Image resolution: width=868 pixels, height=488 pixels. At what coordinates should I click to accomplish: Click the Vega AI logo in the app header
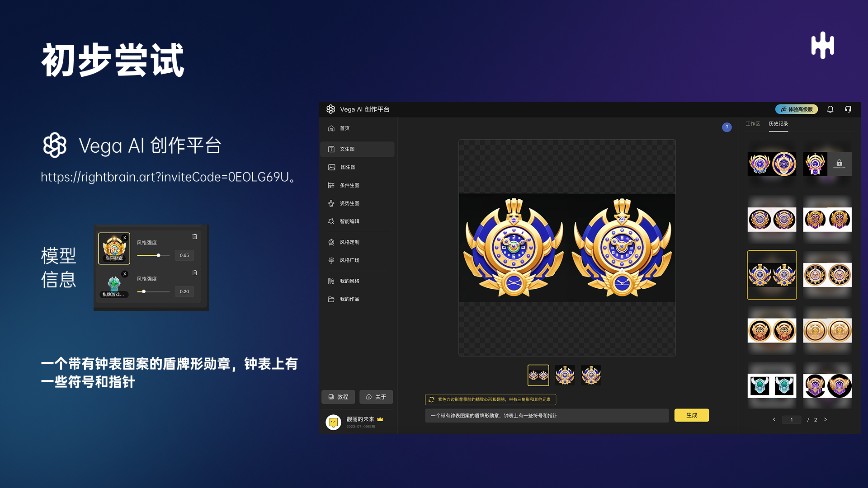[x=330, y=109]
